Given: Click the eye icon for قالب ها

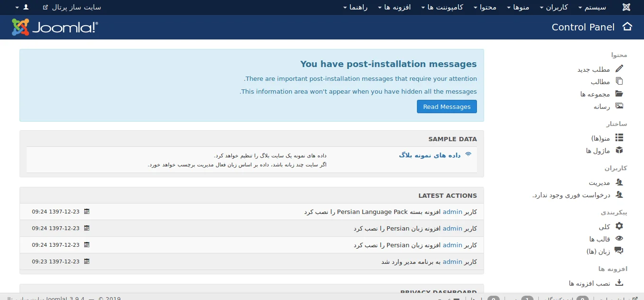Looking at the screenshot, I should point(619,239).
